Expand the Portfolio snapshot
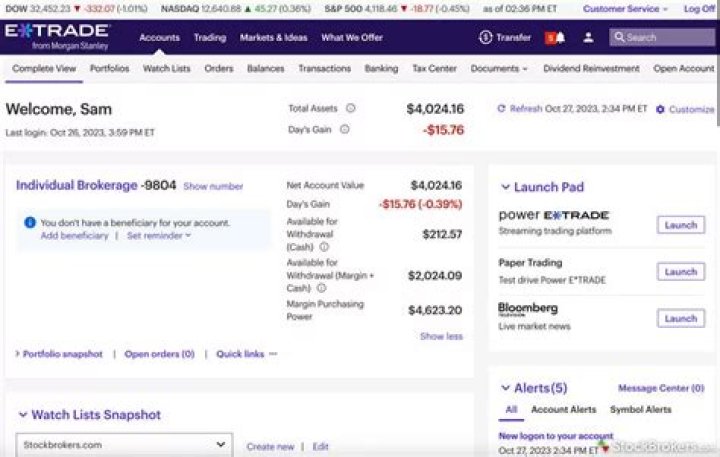Image resolution: width=720 pixels, height=457 pixels. pos(59,354)
